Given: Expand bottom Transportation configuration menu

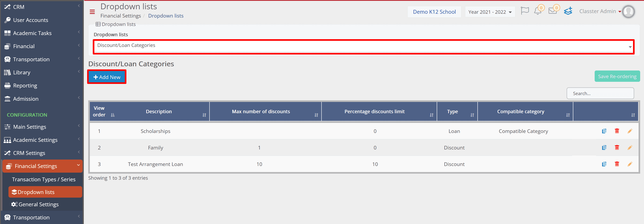Looking at the screenshot, I should point(41,217).
